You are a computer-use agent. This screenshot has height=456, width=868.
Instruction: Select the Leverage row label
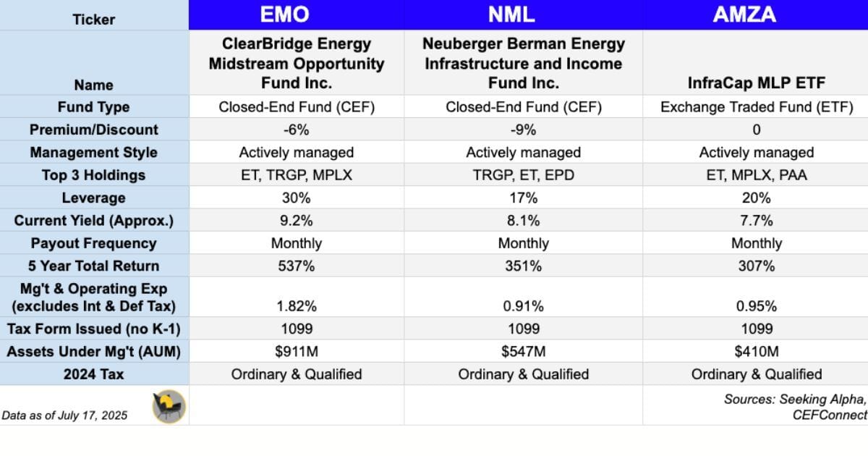[x=94, y=198]
